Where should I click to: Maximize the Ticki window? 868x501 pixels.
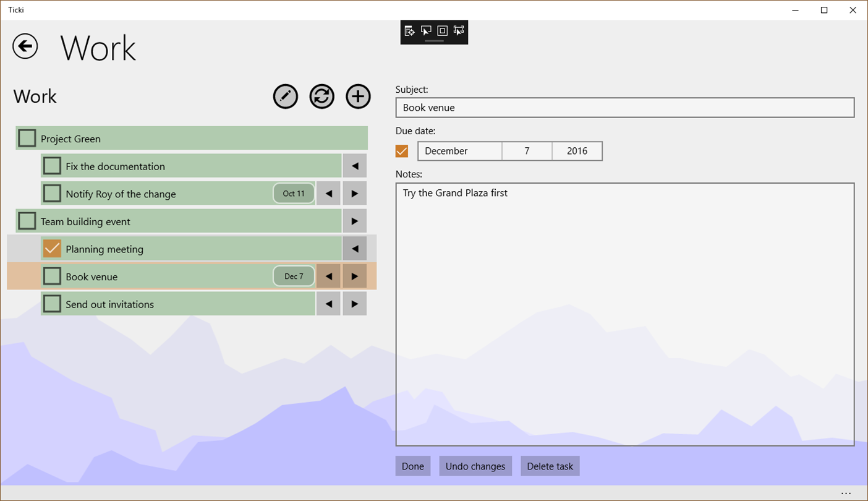coord(824,10)
